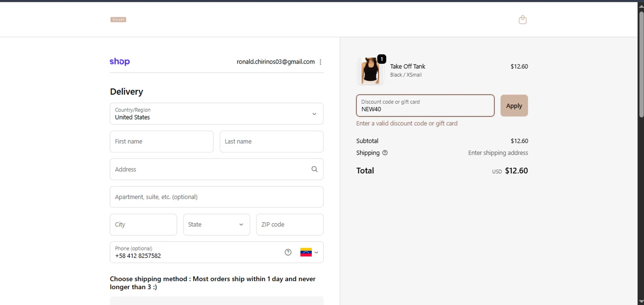Focus the Address input field
The height and width of the screenshot is (305, 644).
tap(216, 169)
